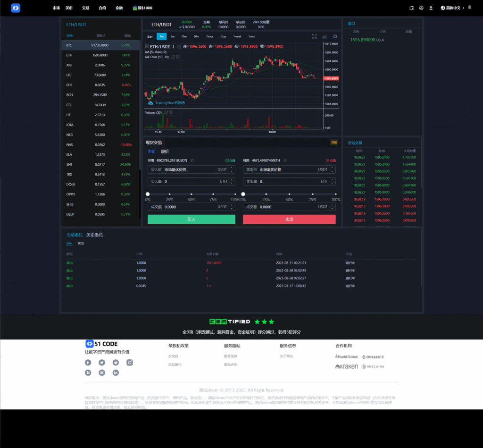This screenshot has width=483, height=448.
Task: Remove the Volume indicator from chart
Action: pos(170,112)
